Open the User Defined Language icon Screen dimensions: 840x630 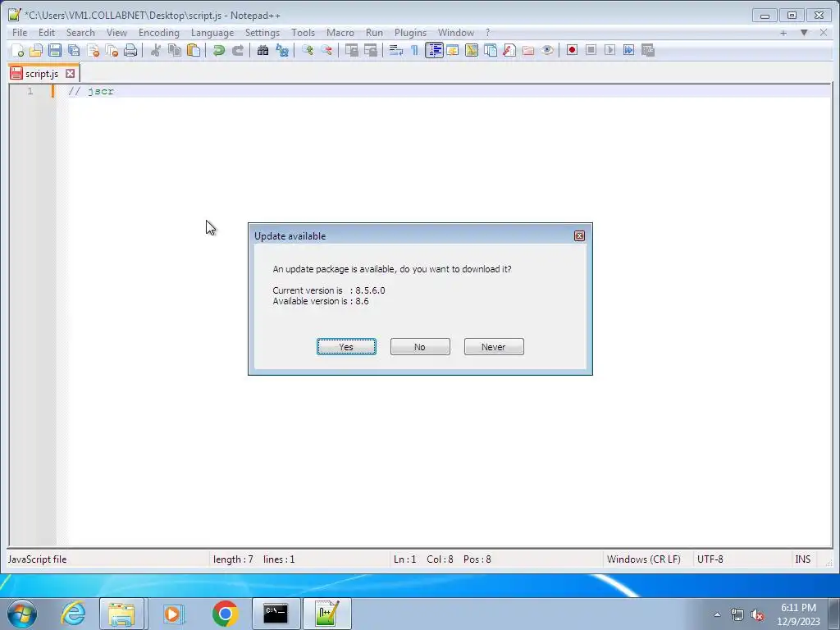point(453,50)
